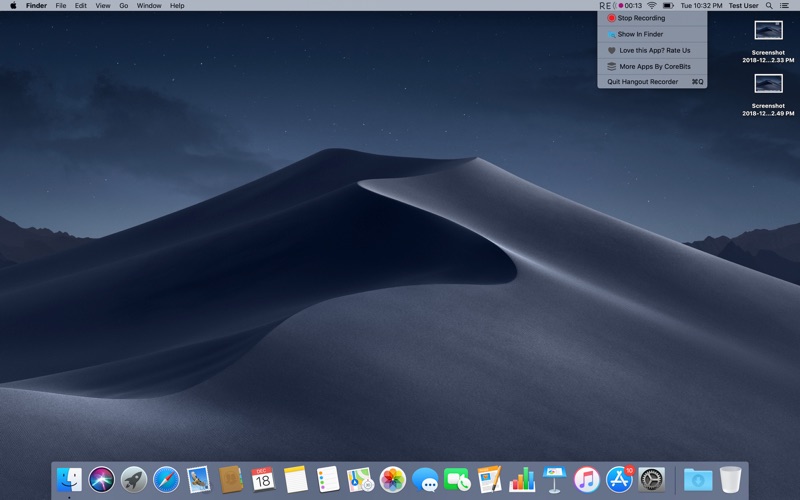Open the Finder application menu

pos(36,6)
